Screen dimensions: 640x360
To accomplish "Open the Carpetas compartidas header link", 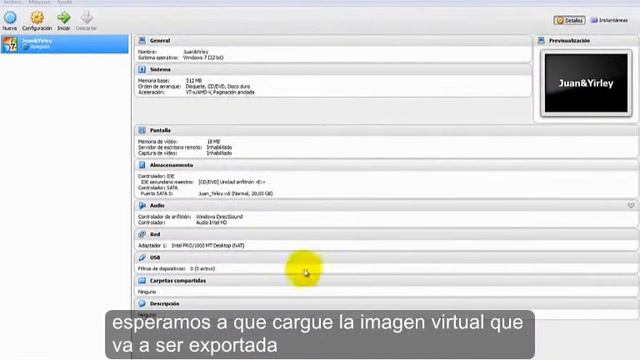I will (178, 281).
